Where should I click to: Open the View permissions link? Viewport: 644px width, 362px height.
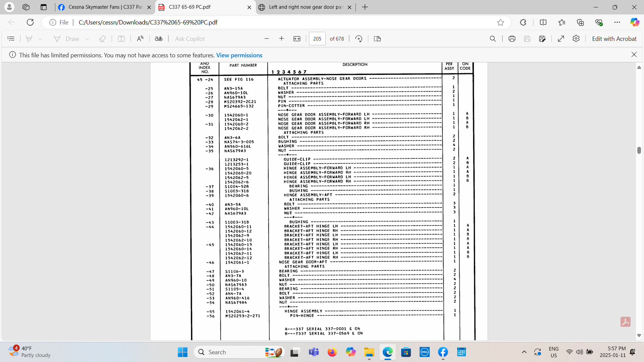pyautogui.click(x=239, y=55)
